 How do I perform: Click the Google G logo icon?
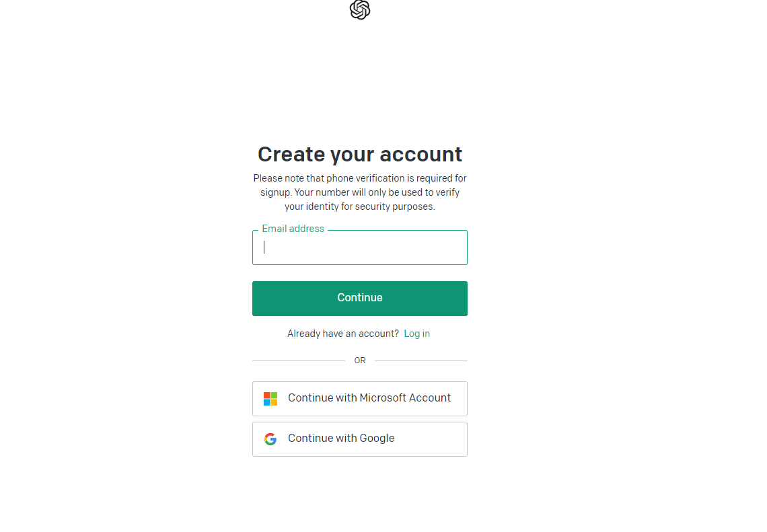click(270, 439)
